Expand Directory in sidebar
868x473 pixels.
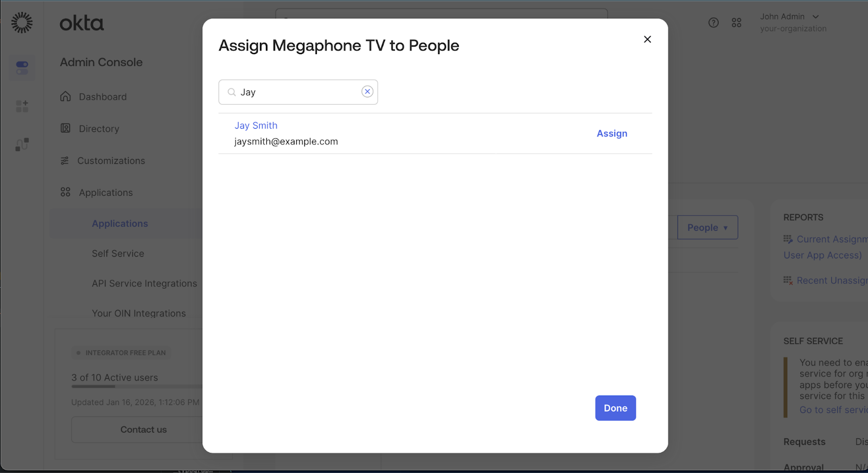pos(99,129)
